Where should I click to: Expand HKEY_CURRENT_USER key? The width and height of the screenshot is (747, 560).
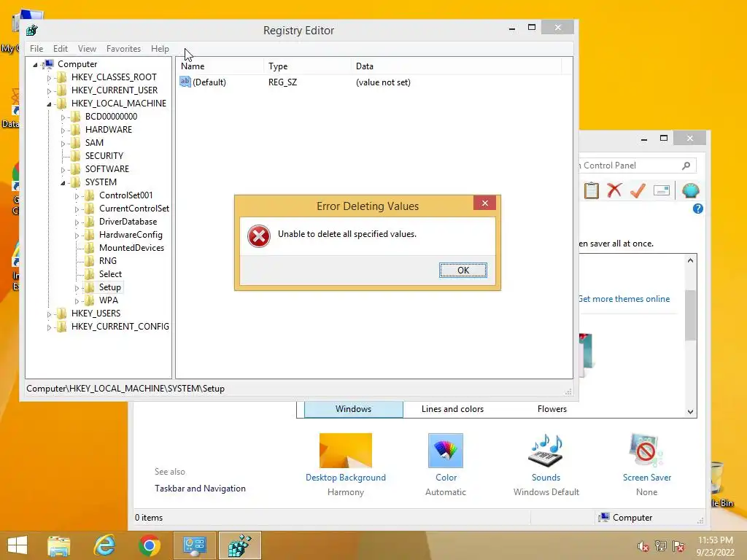pyautogui.click(x=49, y=90)
